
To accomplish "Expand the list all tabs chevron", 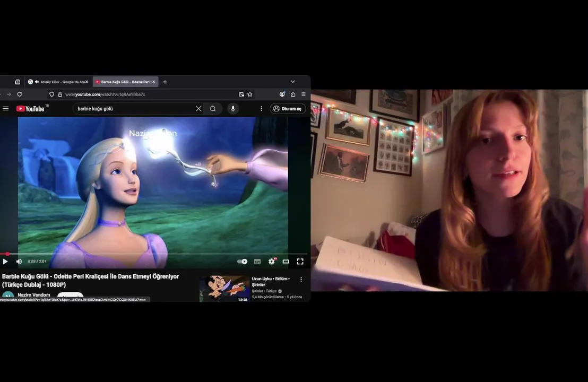I will [293, 82].
